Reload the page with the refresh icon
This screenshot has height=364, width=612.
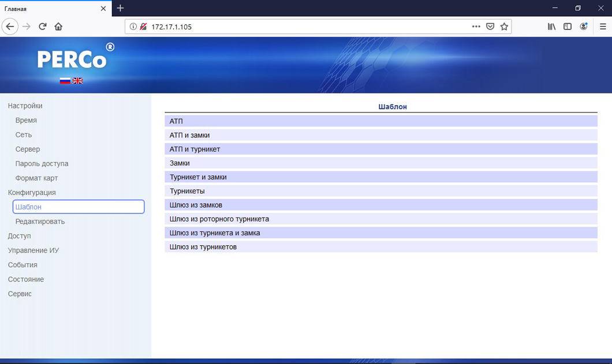42,27
